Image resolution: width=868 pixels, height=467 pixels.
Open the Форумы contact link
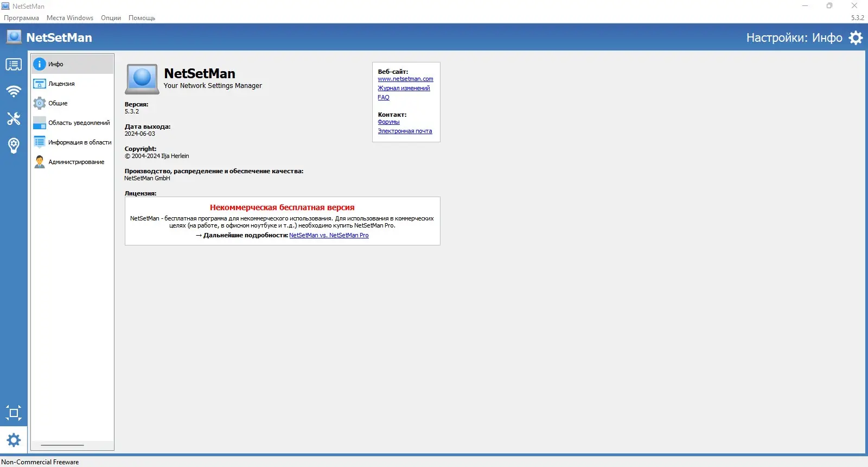(x=388, y=122)
